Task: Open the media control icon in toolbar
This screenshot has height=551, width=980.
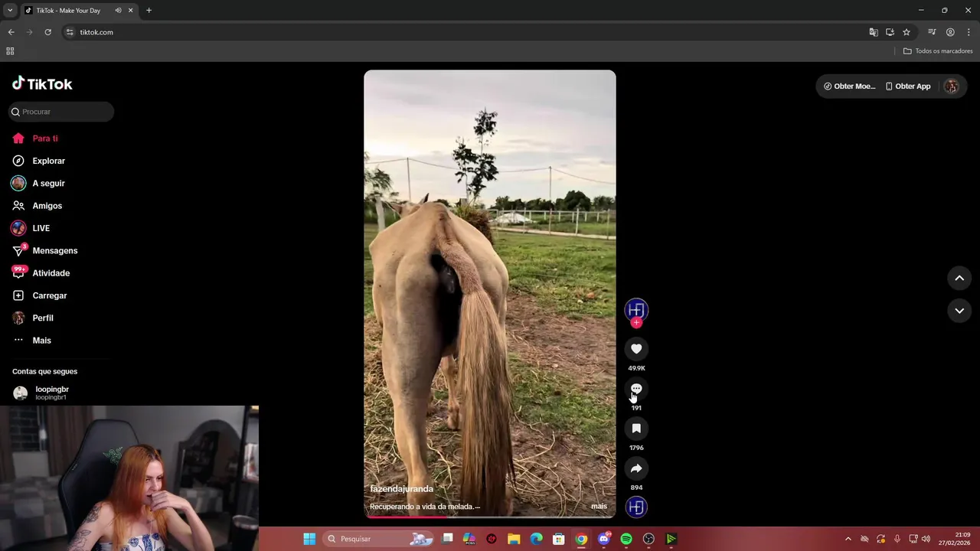Action: point(932,32)
